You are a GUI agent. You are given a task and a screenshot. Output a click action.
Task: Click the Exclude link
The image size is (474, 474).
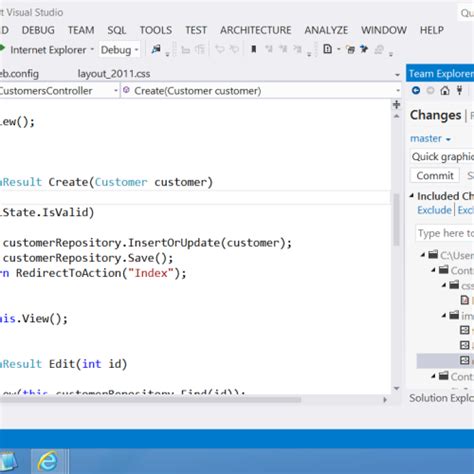pyautogui.click(x=434, y=210)
